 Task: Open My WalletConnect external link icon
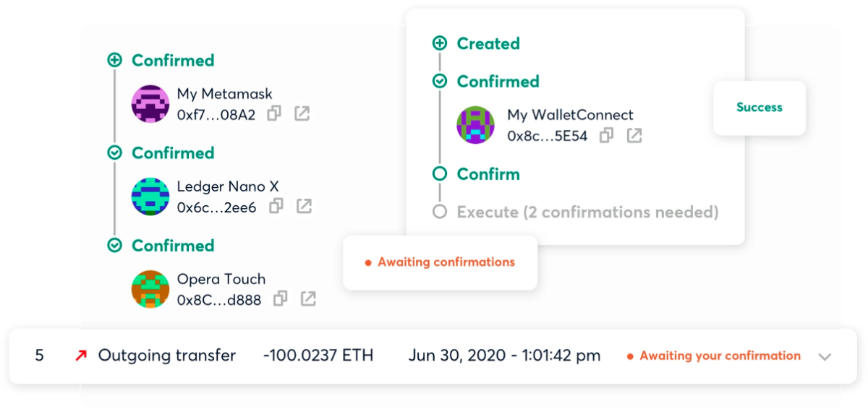click(x=634, y=135)
